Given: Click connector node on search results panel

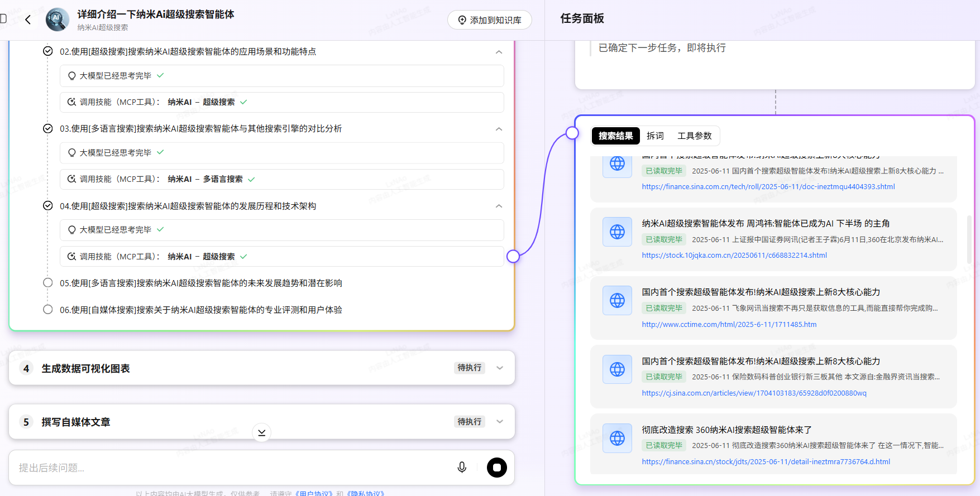Looking at the screenshot, I should (x=572, y=133).
